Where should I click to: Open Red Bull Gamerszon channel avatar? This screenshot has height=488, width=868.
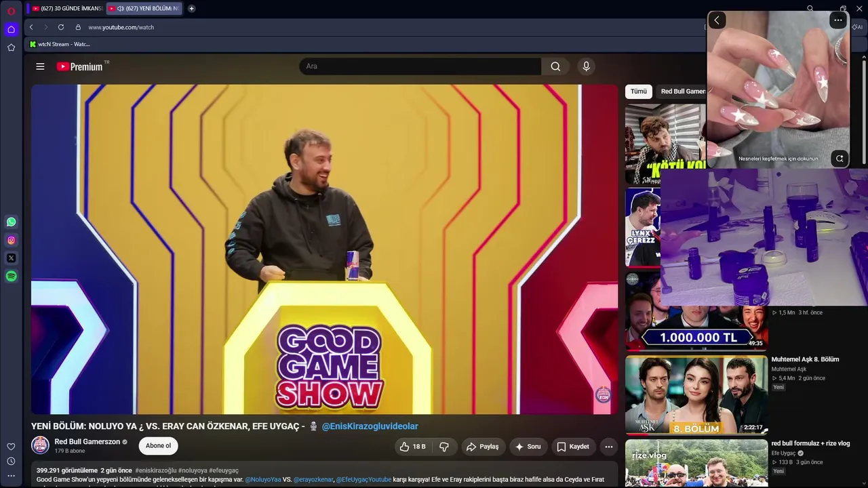coord(41,445)
